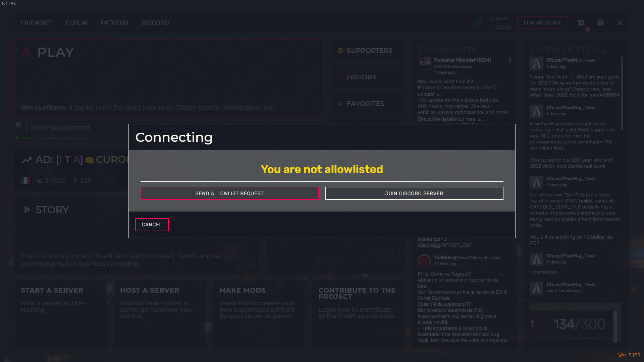The image size is (644, 362).
Task: Close FiveM with the X icon
Action: click(x=620, y=23)
